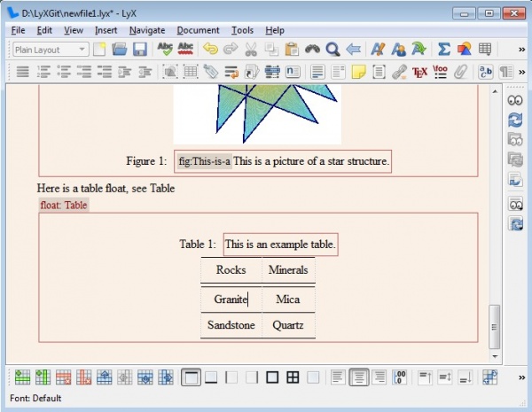Toggle center horizontal alignment for cell
The width and height of the screenshot is (532, 412).
358,377
